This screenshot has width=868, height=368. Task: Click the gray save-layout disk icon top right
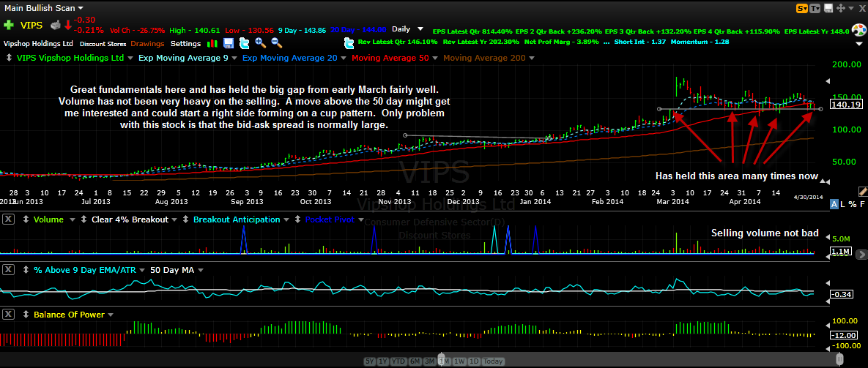pos(828,8)
